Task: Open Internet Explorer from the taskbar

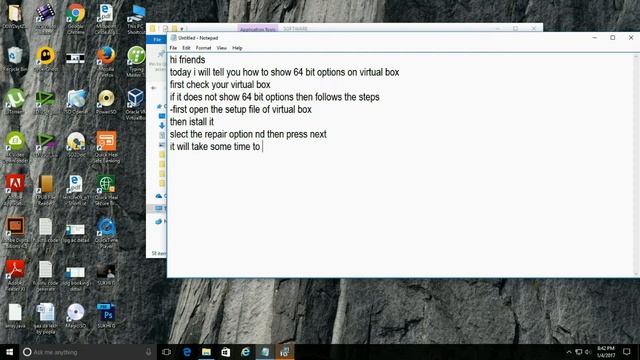Action: tap(245, 352)
